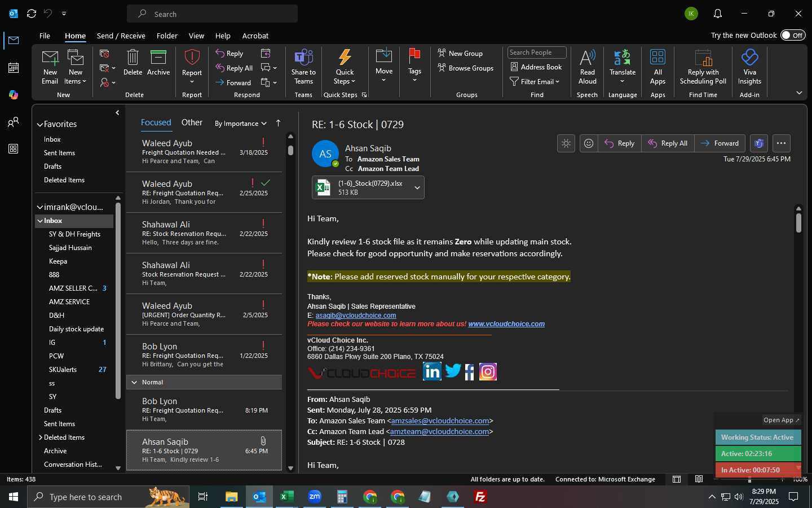The height and width of the screenshot is (508, 812).
Task: Open Filter Email dropdown
Action: [535, 82]
